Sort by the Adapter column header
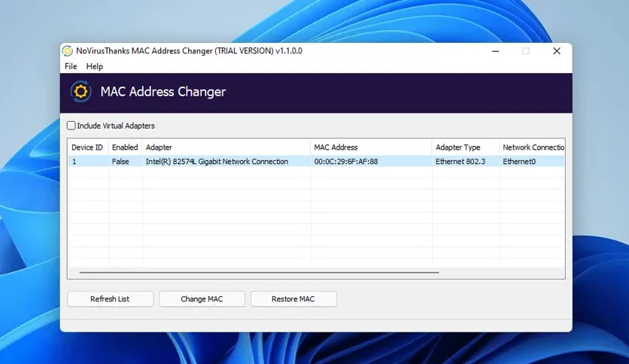 pyautogui.click(x=226, y=147)
